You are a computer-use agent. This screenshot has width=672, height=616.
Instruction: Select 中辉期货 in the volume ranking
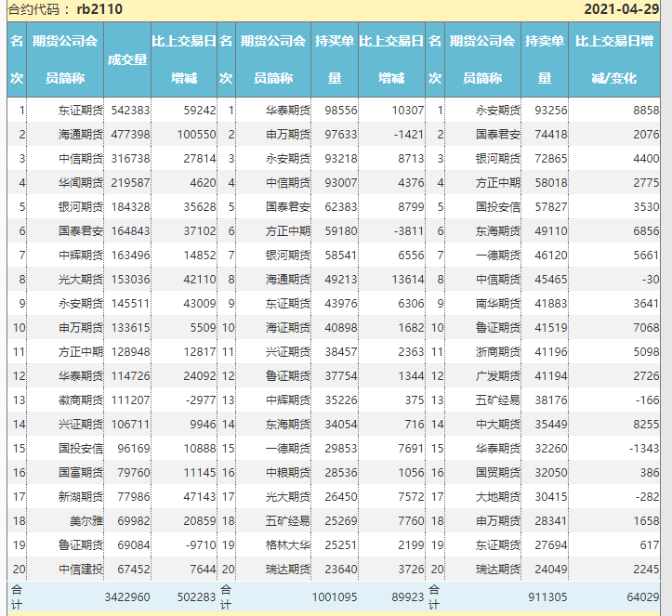coord(81,256)
